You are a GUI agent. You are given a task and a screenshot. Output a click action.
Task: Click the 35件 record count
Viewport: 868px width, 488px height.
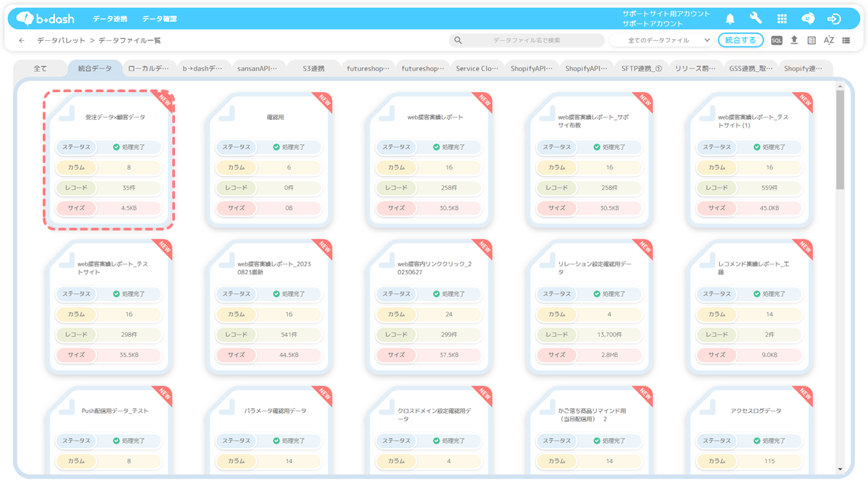pos(129,188)
